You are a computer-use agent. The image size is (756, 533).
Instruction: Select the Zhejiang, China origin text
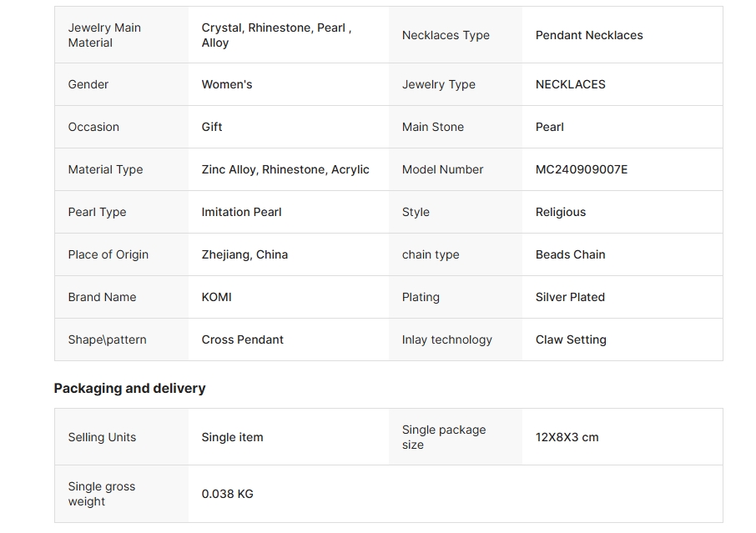click(244, 254)
